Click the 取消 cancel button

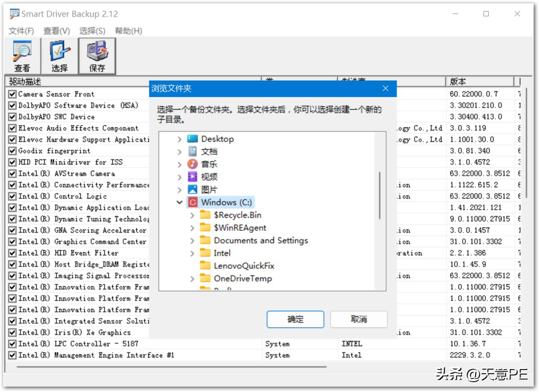359,319
